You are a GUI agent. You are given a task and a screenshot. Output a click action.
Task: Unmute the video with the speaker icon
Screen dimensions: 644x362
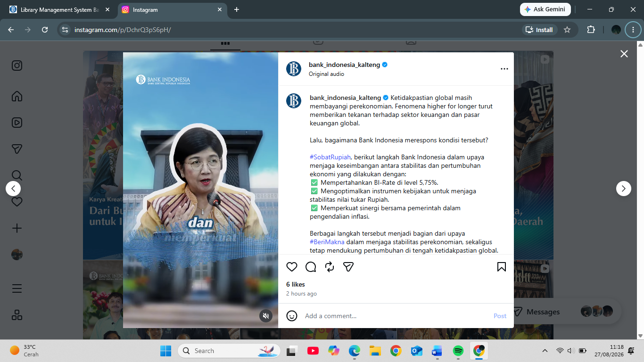[266, 316]
